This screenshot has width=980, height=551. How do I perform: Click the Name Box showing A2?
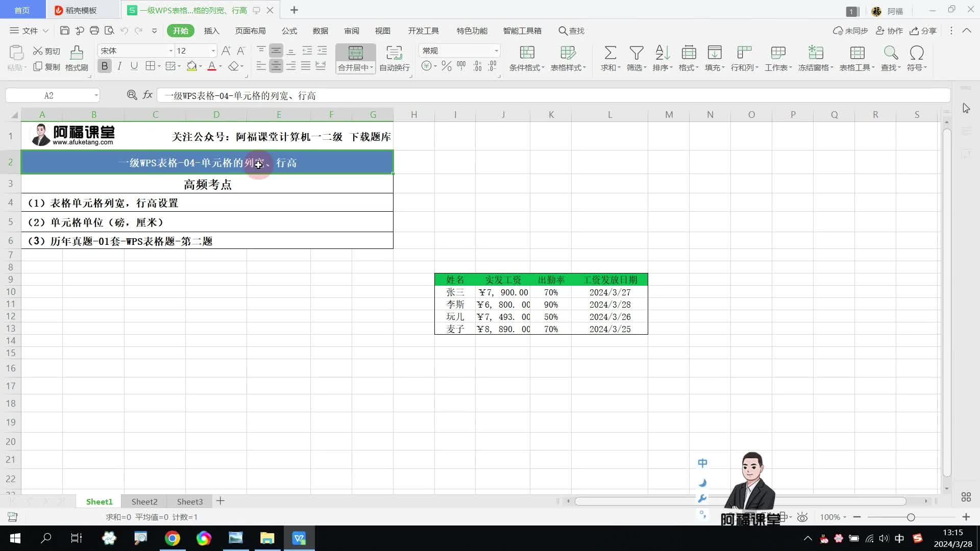49,95
